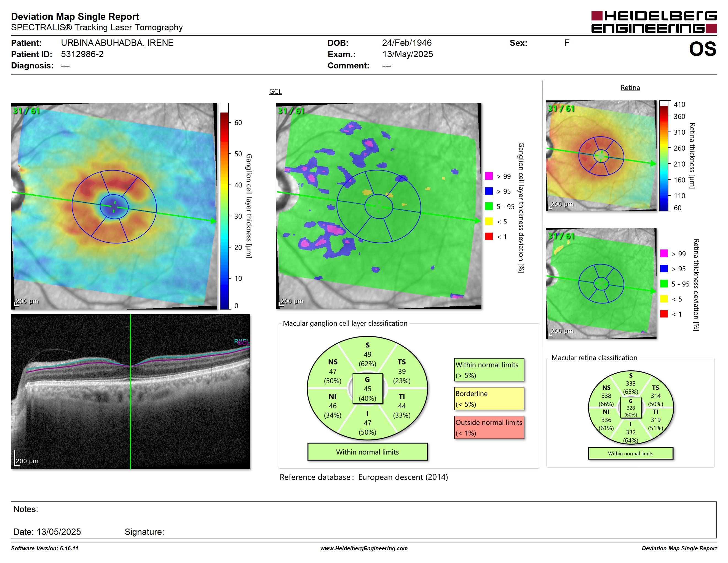Click Retina chart Within normal limits result box
This screenshot has height=563, width=728.
(630, 453)
